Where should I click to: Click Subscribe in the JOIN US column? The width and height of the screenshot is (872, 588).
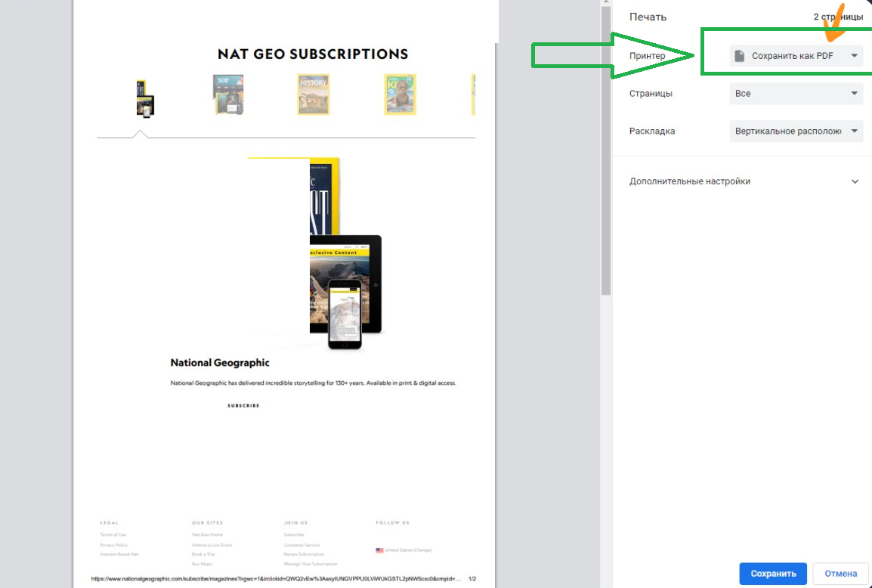coord(294,534)
